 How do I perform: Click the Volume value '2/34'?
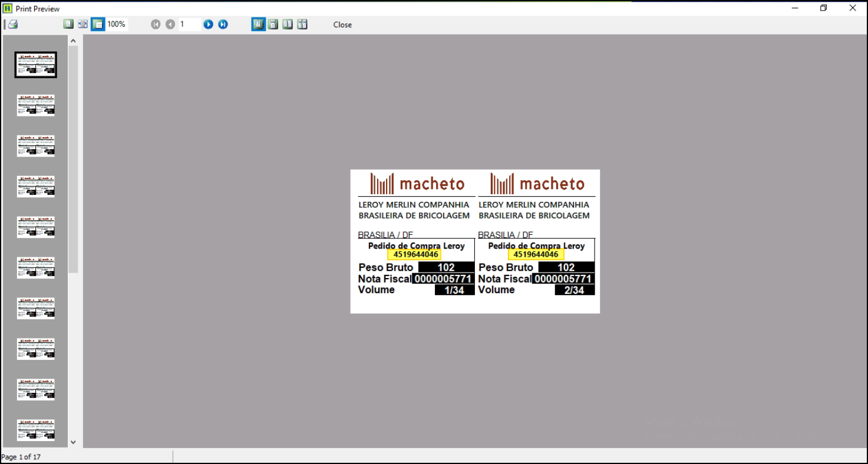pos(575,290)
